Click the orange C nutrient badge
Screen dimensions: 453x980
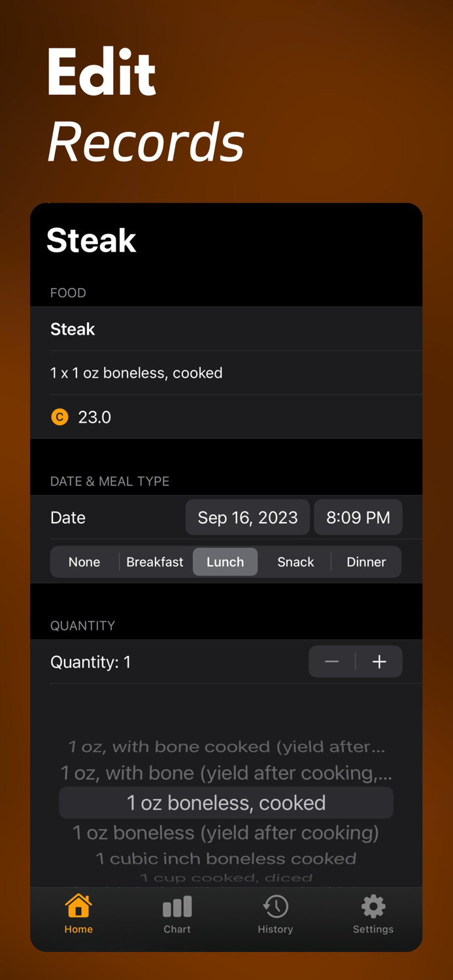(x=59, y=417)
